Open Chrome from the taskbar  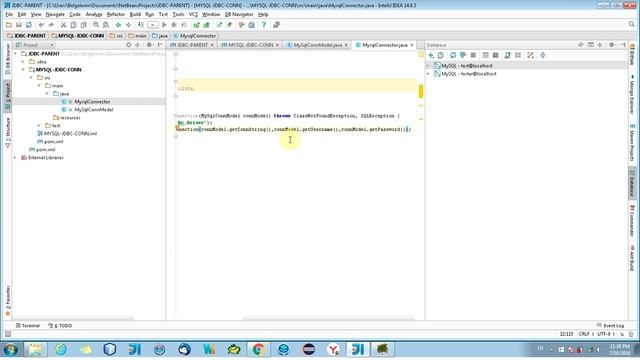(x=258, y=350)
